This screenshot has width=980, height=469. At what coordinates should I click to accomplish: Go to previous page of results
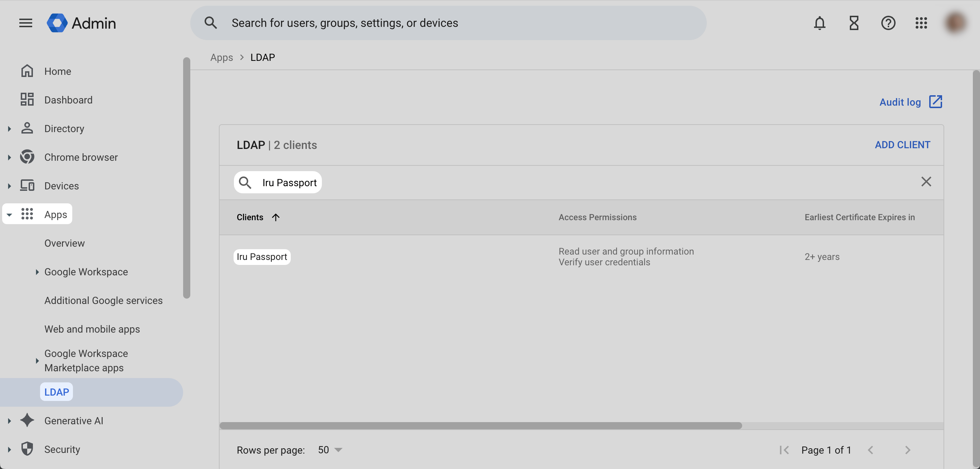(870, 450)
